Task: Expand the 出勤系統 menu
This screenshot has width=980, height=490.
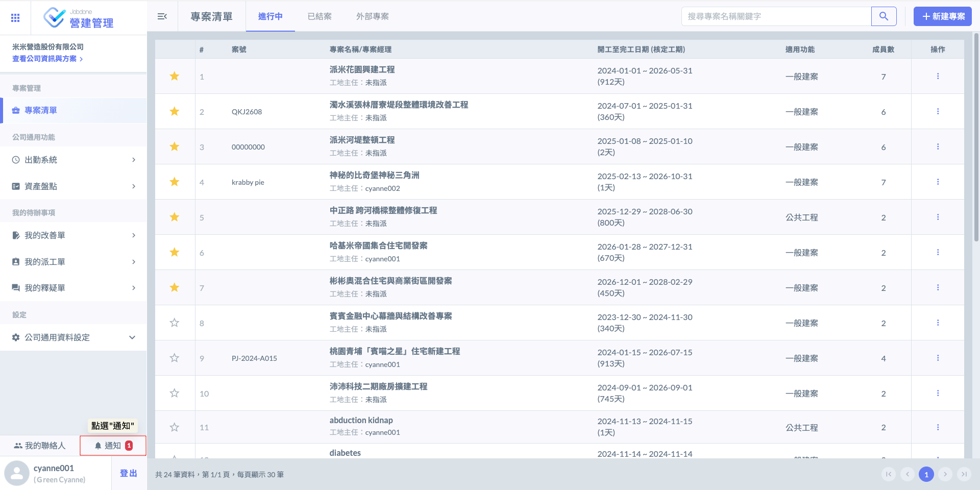Action: point(73,160)
